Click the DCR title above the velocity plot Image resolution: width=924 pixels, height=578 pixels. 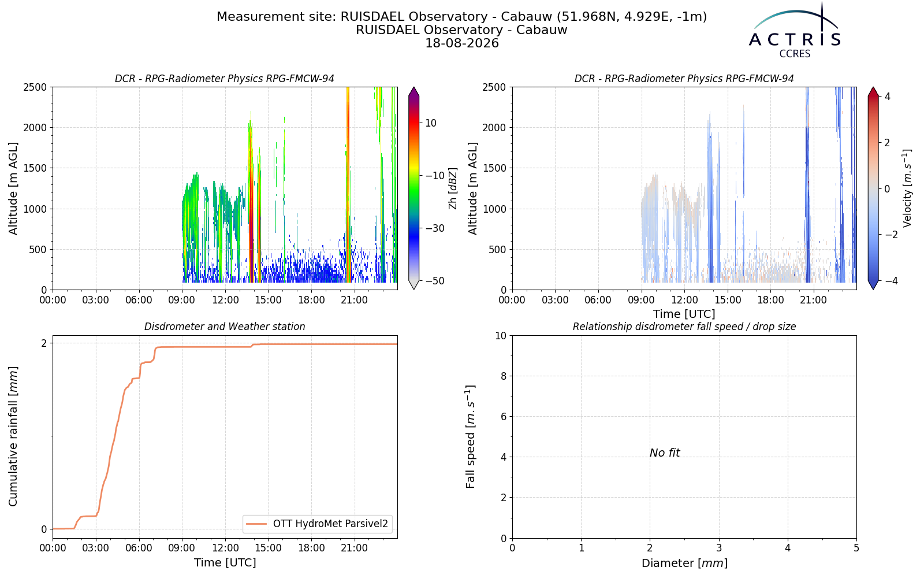pos(684,79)
